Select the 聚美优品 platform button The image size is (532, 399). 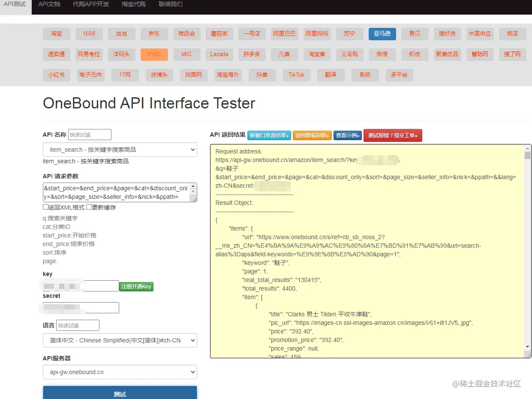pos(448,54)
